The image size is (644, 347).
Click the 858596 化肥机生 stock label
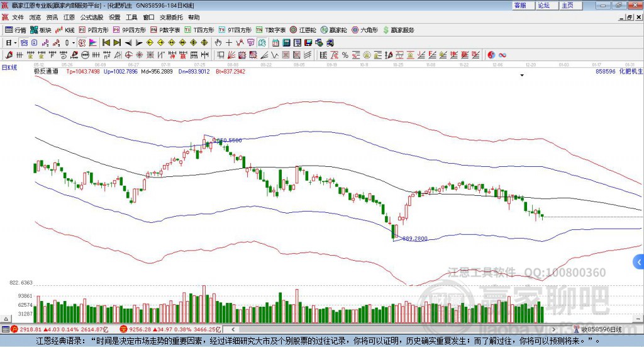tap(619, 72)
